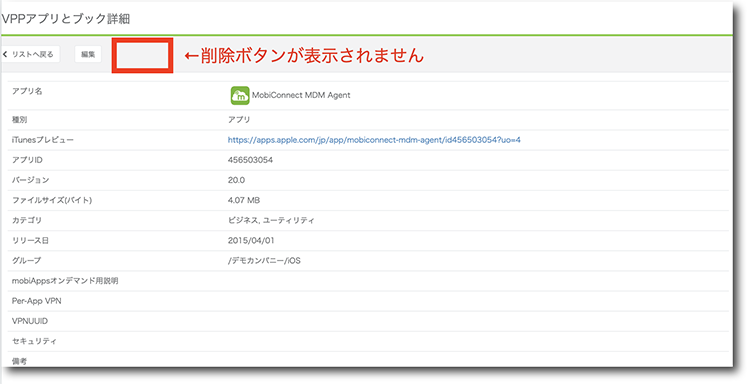Open the iTunes preview apps.apple.com link
Image resolution: width=750 pixels, height=384 pixels.
[374, 140]
